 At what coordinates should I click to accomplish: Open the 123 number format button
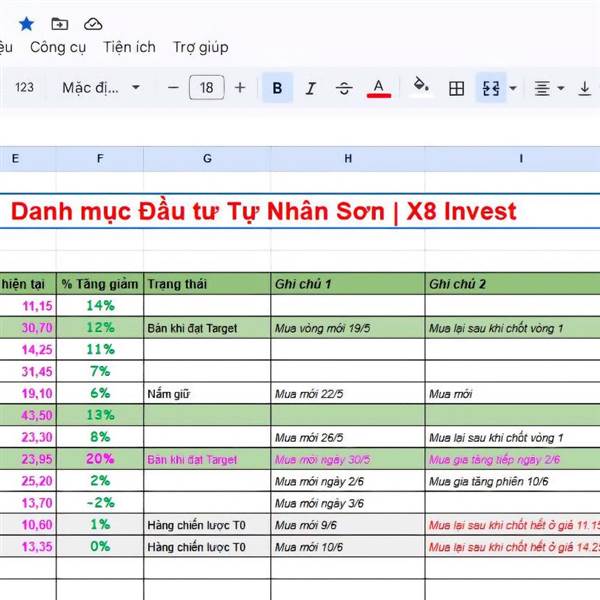(x=24, y=88)
